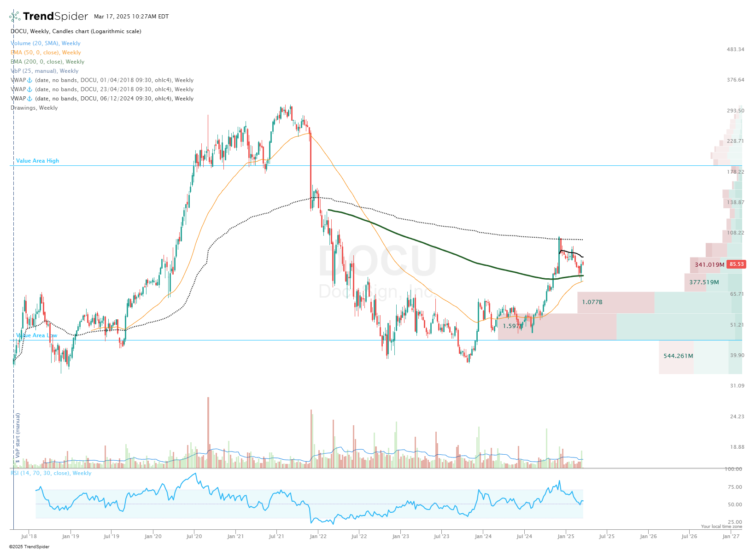This screenshot has width=756, height=551.
Task: Click the 544.261M volume profile label
Action: coord(678,356)
